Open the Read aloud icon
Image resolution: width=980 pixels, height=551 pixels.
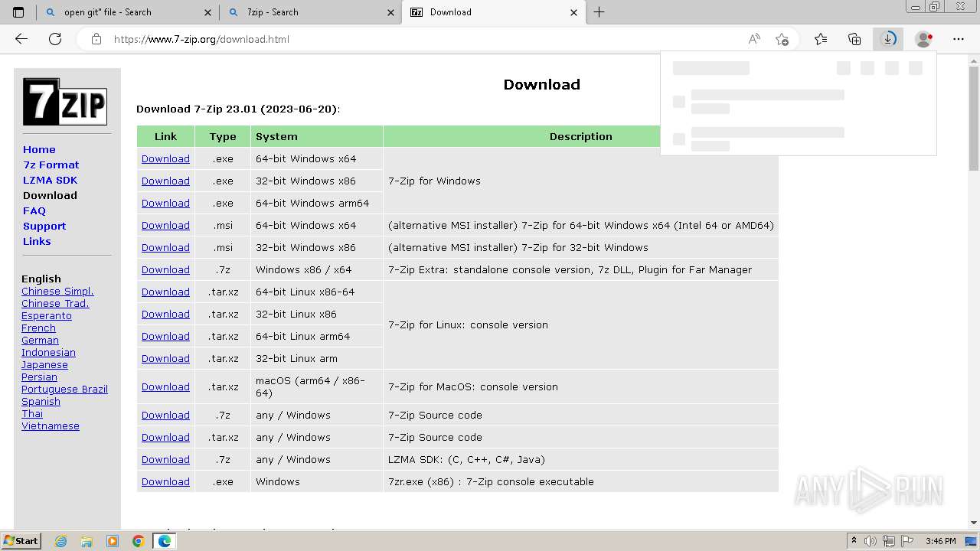click(754, 39)
